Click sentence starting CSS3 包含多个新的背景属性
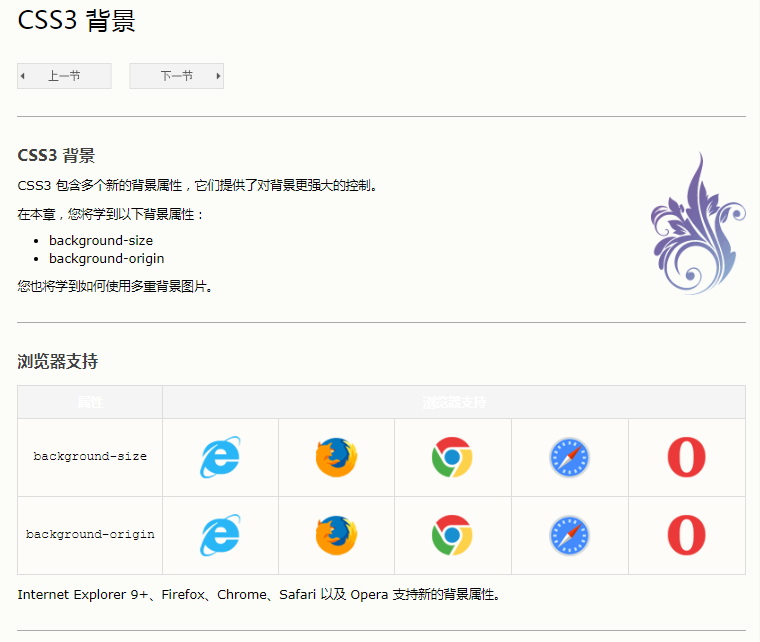The image size is (760, 642). (x=197, y=186)
